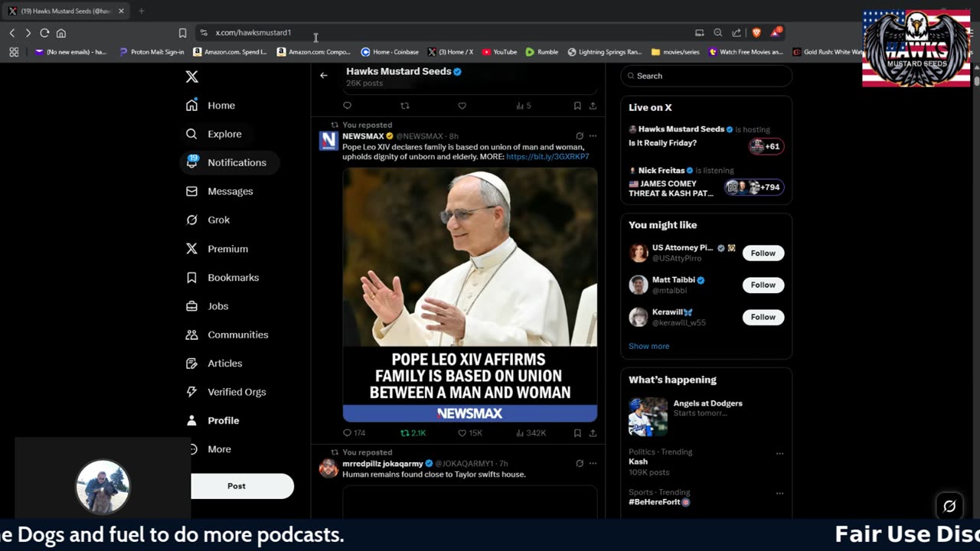This screenshot has width=980, height=551.
Task: Select the Hawks Mustard Seeds browser tab
Action: pyautogui.click(x=65, y=11)
